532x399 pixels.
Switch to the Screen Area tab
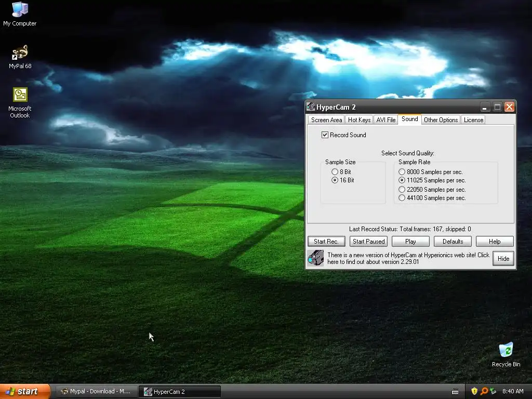click(326, 120)
